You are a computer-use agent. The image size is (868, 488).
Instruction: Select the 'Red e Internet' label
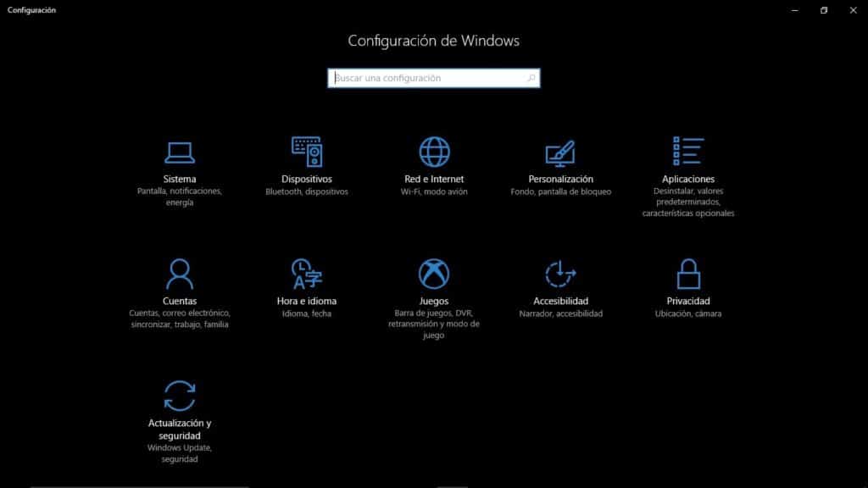tap(434, 180)
